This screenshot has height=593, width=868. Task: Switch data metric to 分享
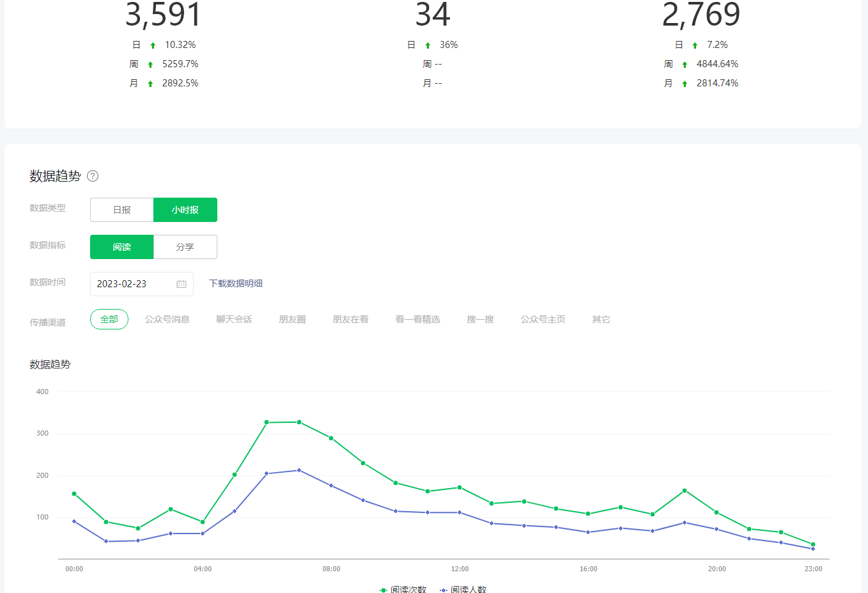[185, 247]
